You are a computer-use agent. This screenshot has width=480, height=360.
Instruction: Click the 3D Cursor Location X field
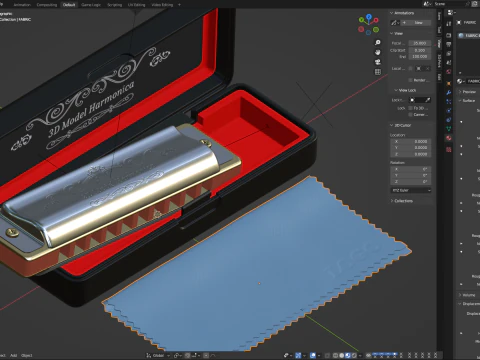click(411, 141)
